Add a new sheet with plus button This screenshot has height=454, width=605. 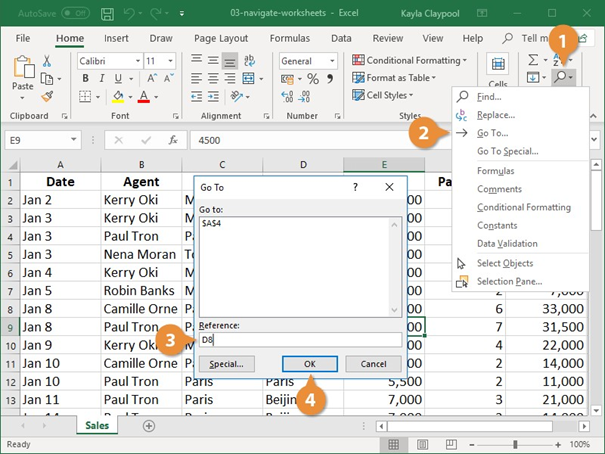(149, 426)
